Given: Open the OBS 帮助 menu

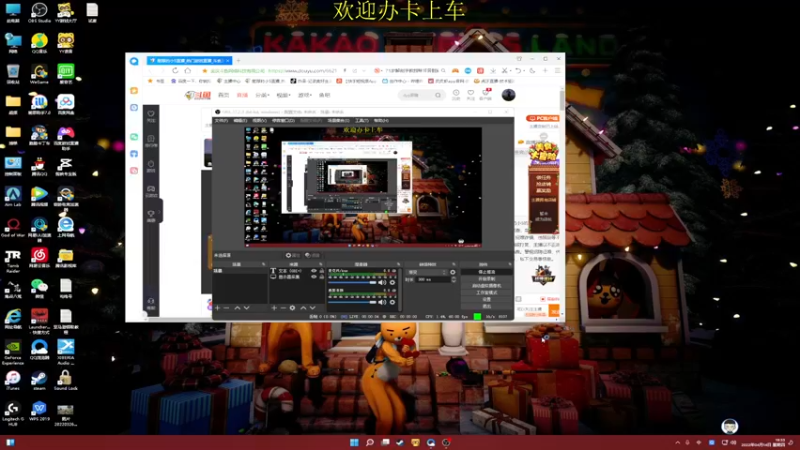Looking at the screenshot, I should pos(381,121).
